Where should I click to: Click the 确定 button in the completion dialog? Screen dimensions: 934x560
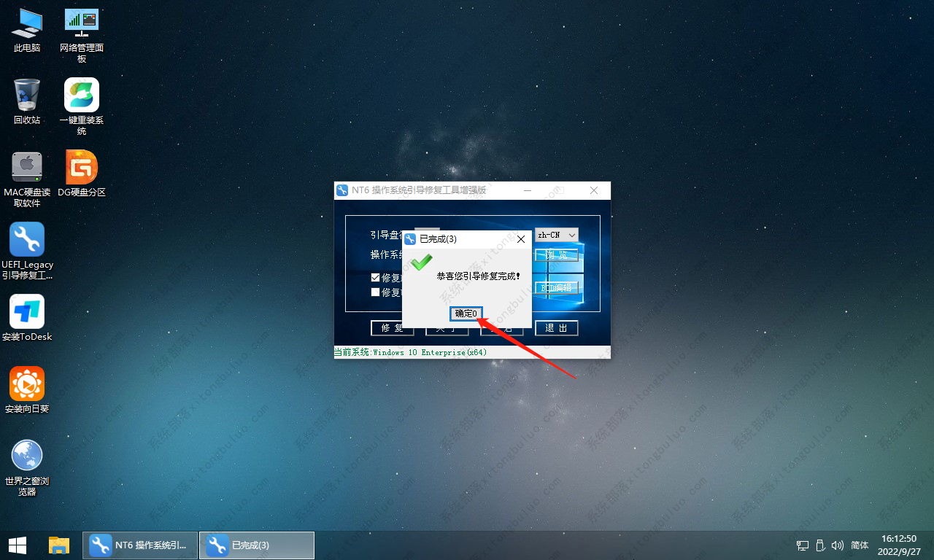(466, 314)
